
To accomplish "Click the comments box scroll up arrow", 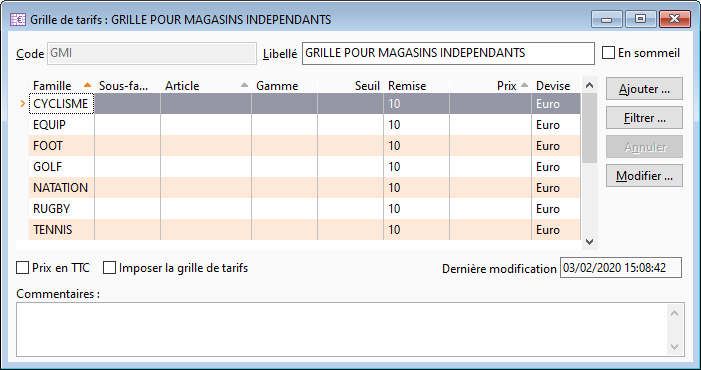I will 675,313.
